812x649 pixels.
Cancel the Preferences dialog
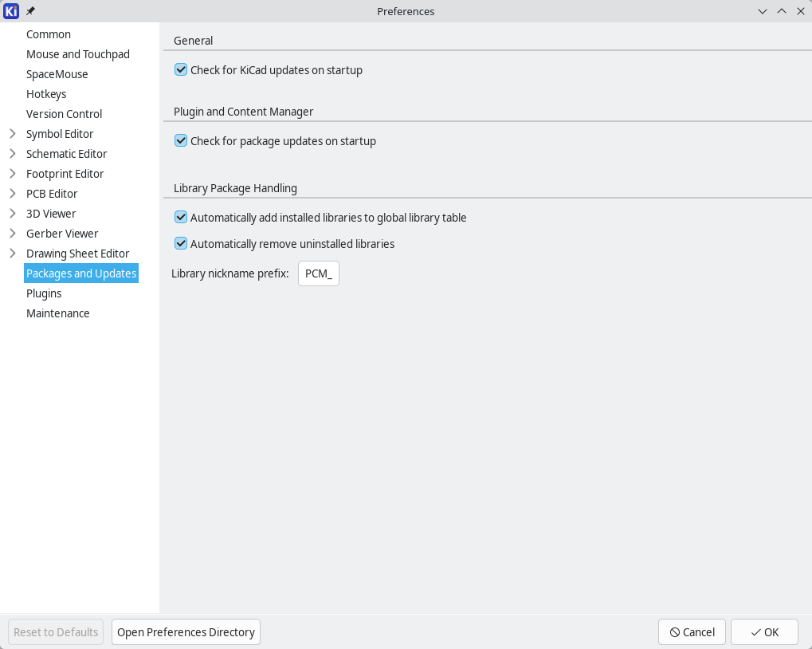tap(692, 632)
